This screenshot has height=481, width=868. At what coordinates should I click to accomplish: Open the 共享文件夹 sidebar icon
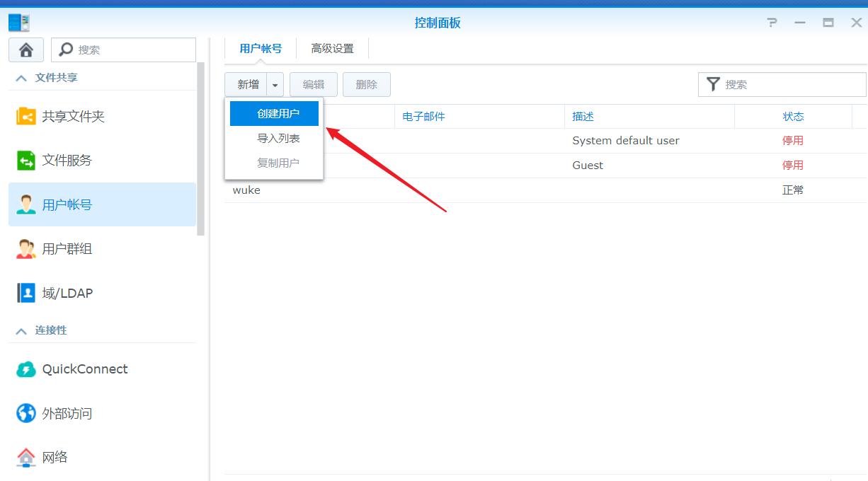pos(25,116)
